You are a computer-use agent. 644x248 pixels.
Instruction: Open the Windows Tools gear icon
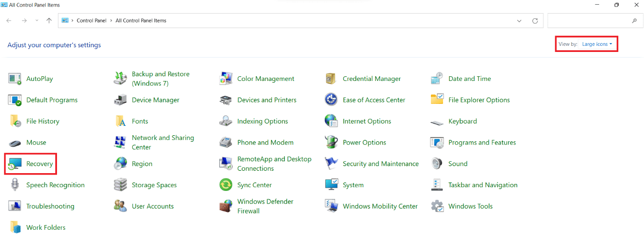[437, 206]
